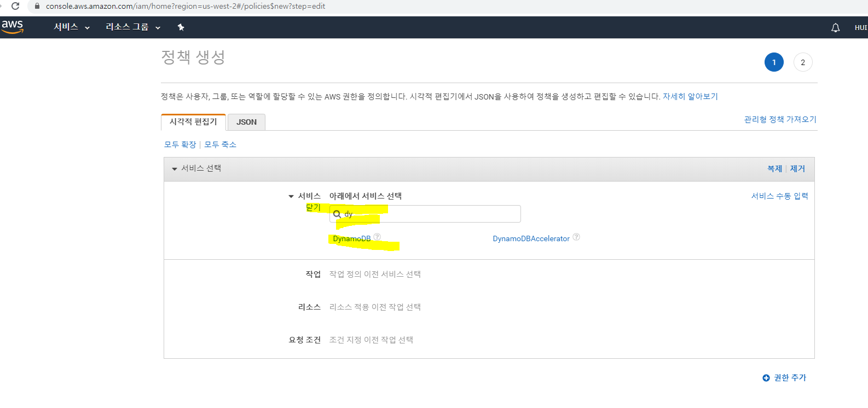Click 관리형 정책 가져오기 link
This screenshot has height=408, width=868.
(780, 119)
